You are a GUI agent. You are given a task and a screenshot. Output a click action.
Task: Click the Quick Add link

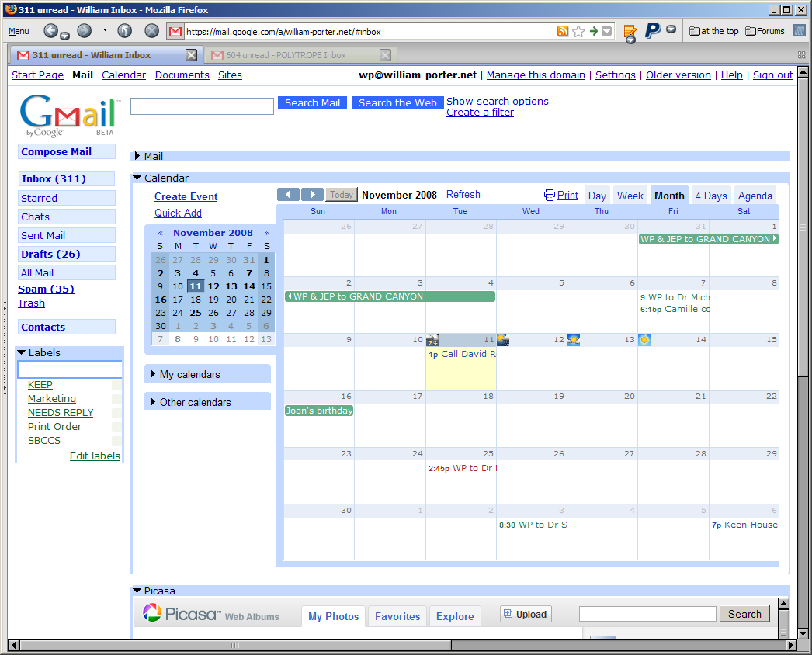(x=178, y=213)
